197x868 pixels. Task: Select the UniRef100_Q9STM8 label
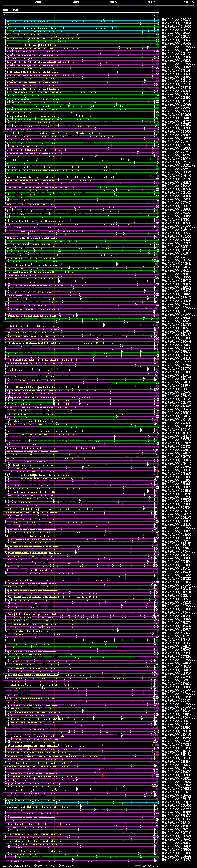coord(177,84)
